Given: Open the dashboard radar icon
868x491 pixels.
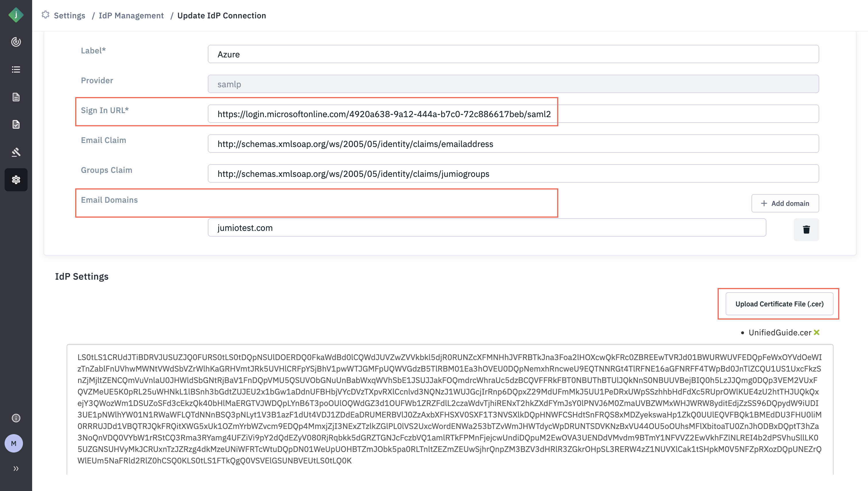Looking at the screenshot, I should (16, 42).
